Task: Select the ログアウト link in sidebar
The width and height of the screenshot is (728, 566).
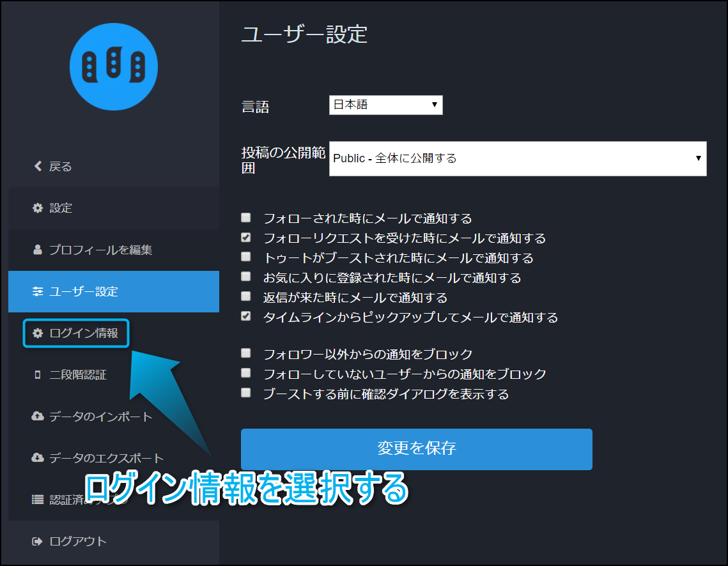Action: (78, 542)
